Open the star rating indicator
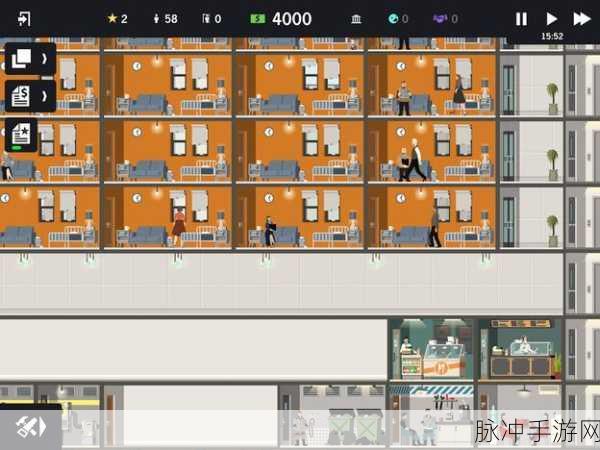Image resolution: width=600 pixels, height=450 pixels. (117, 18)
